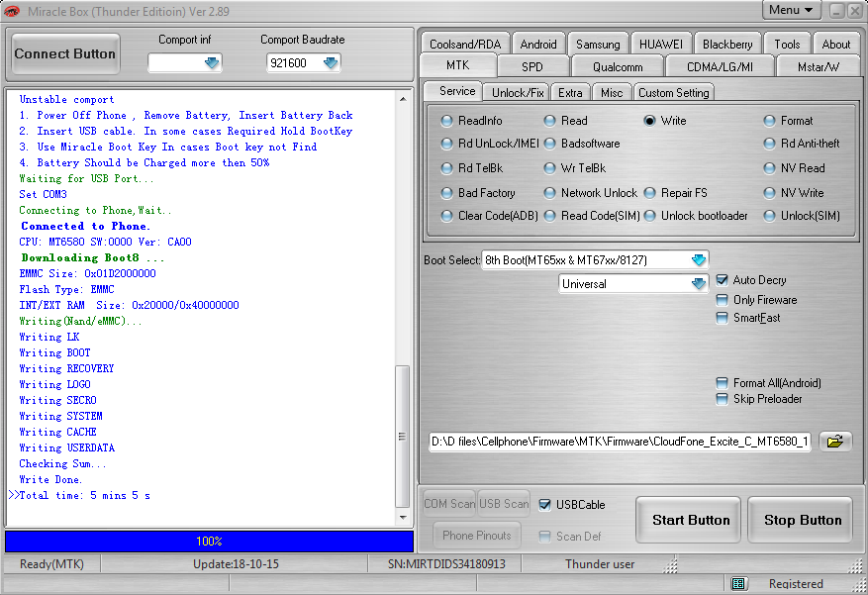
Task: Switch to the Mstar/W tab
Action: point(819,67)
